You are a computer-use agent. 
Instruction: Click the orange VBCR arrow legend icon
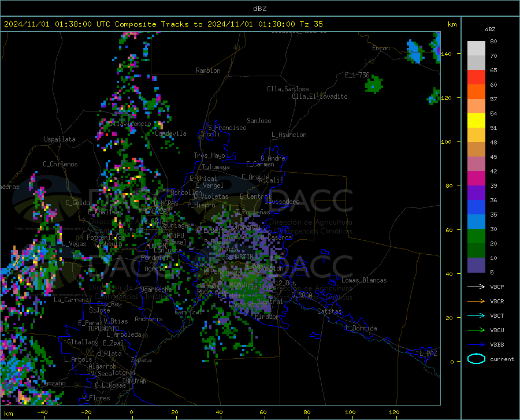[x=476, y=302]
